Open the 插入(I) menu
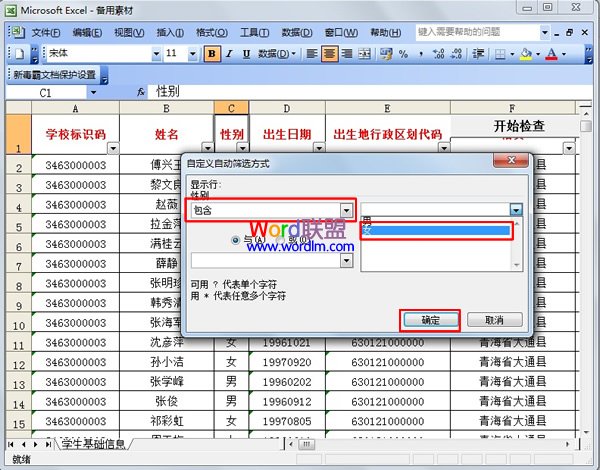This screenshot has width=600, height=470. tap(170, 33)
